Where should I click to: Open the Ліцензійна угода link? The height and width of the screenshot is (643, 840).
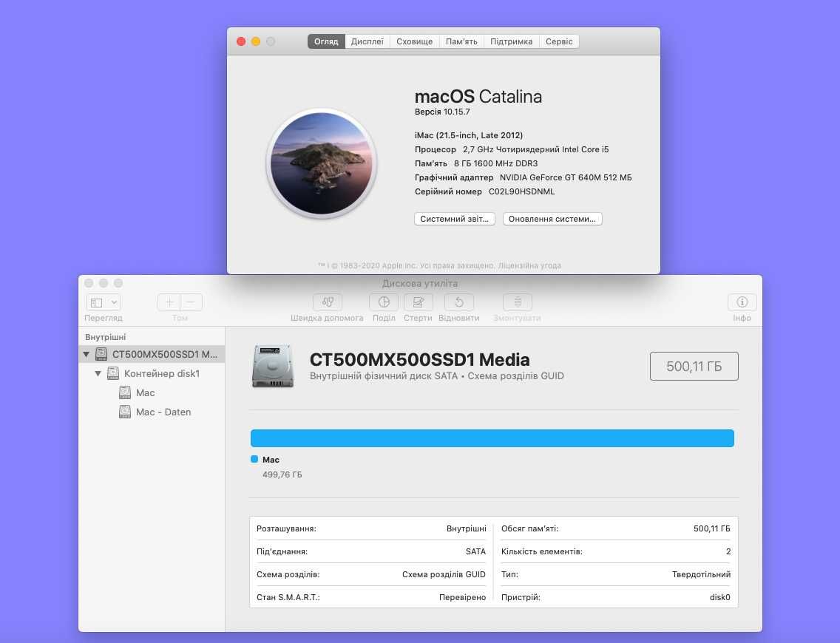coord(529,265)
